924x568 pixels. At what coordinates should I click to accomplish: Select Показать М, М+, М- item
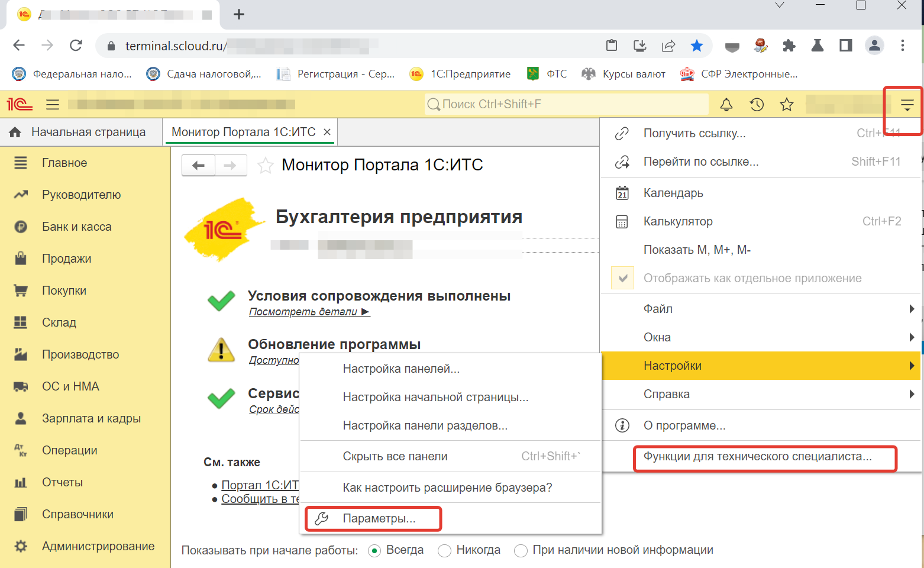(x=760, y=250)
